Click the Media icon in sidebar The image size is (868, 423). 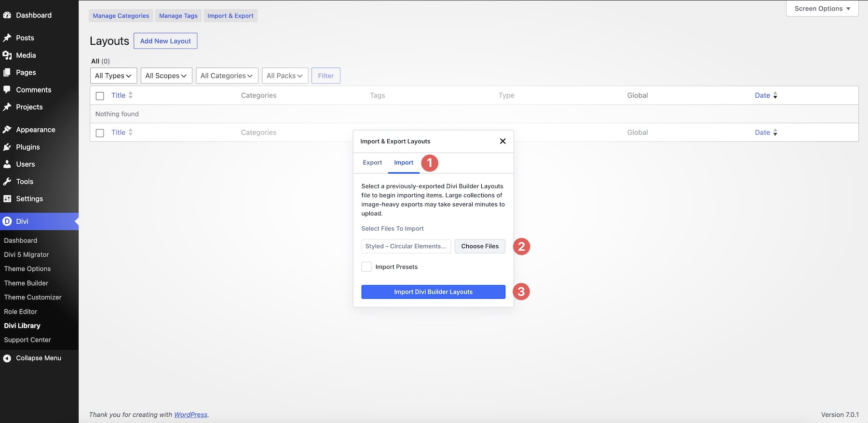pos(7,55)
